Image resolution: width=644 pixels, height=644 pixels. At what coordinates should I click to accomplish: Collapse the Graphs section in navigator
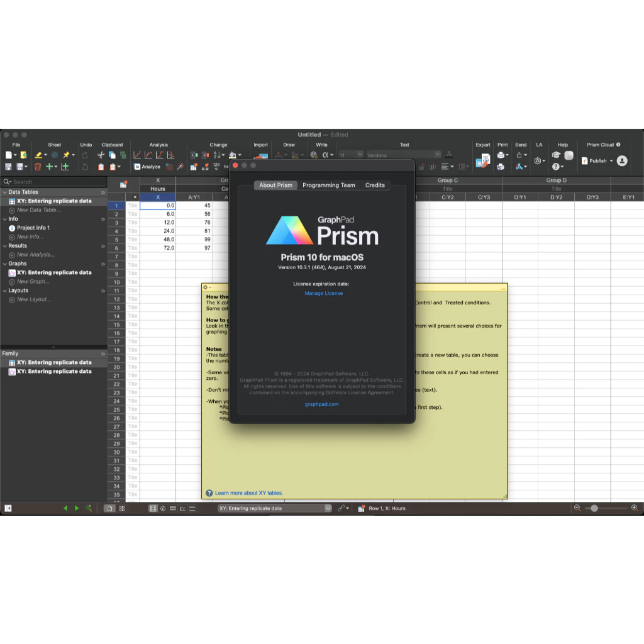[5, 264]
